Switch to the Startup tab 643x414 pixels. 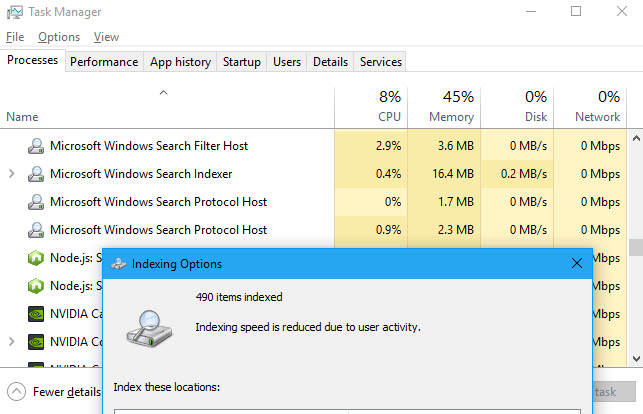click(242, 62)
